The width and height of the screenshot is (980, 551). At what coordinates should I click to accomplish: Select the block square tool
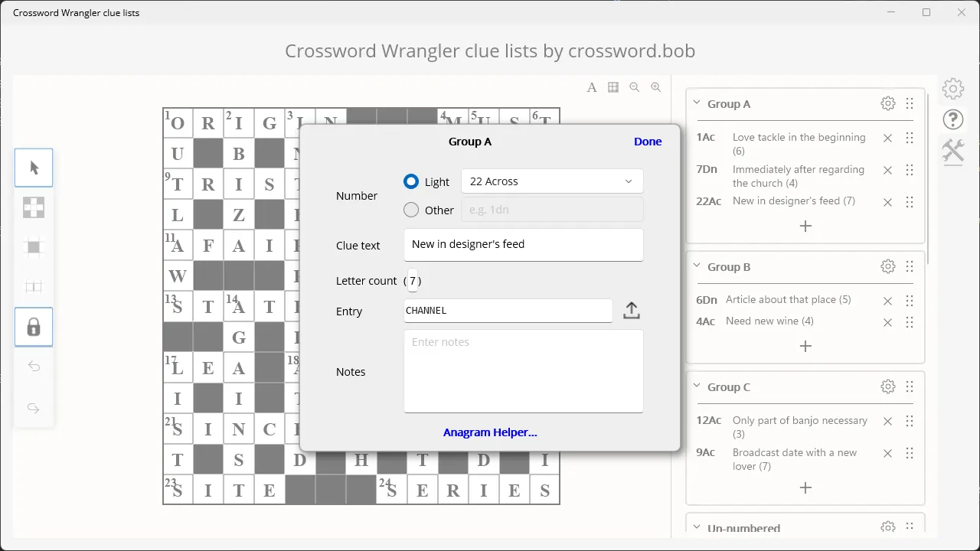34,247
